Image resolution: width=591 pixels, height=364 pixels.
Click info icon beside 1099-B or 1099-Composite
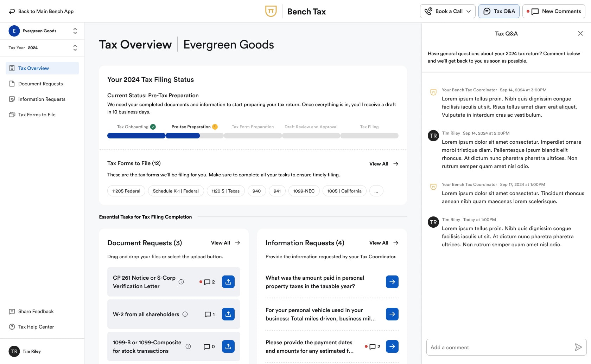pos(188,346)
